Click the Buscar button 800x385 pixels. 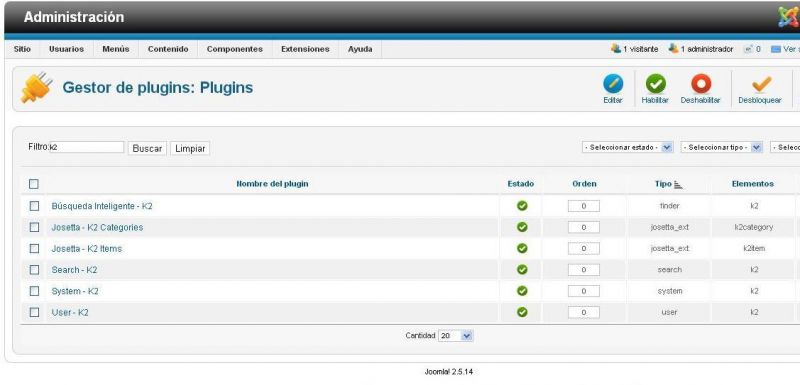(147, 148)
